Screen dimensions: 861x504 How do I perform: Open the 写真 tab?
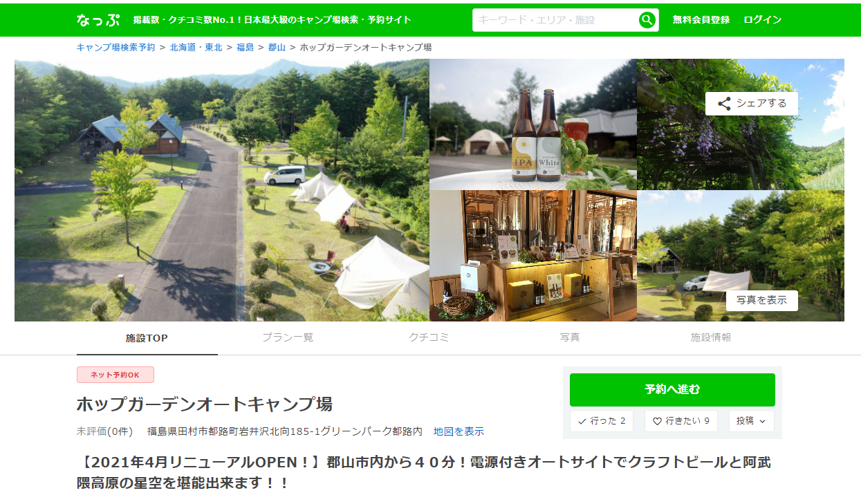coord(570,337)
